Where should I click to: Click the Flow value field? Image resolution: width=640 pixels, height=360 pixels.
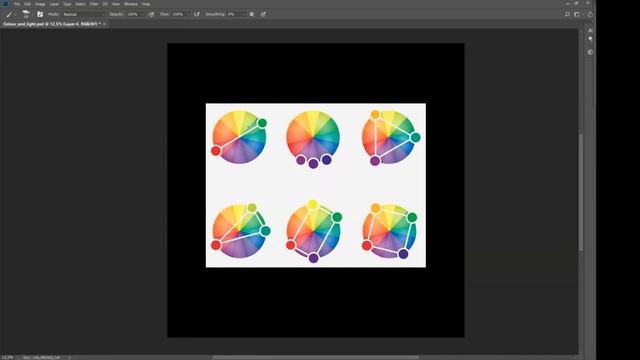coord(178,14)
